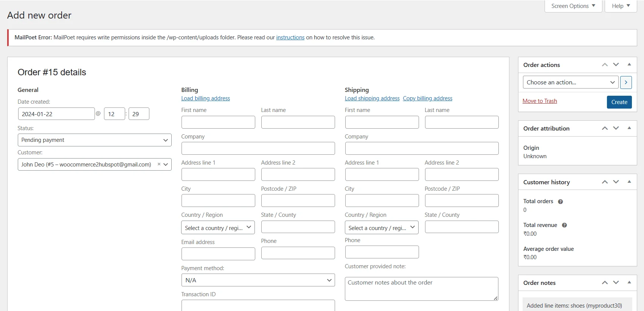Screen dimensions: 644x311
Task: Focus the billing Email address field
Action: (x=218, y=254)
